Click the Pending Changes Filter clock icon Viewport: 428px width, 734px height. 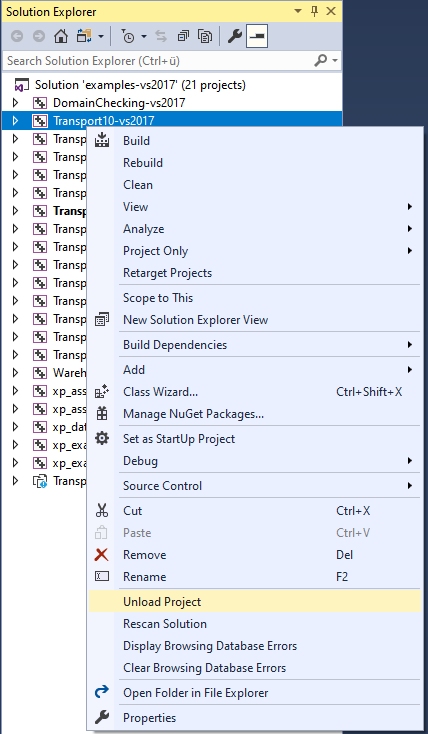[x=128, y=37]
